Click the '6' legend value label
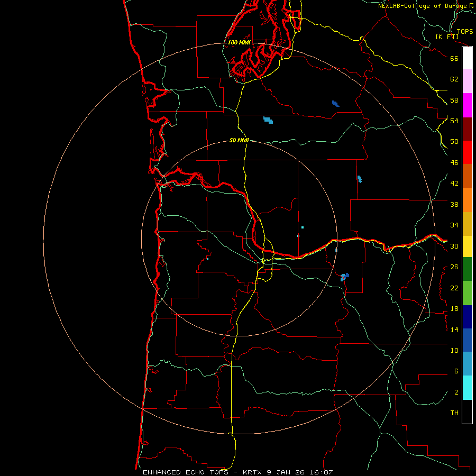The width and height of the screenshot is (476, 476). (x=456, y=371)
